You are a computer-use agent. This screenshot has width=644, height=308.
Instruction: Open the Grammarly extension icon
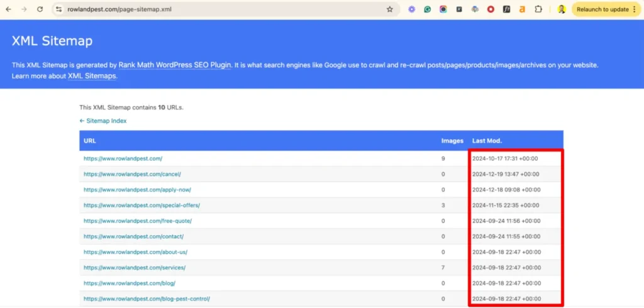(x=428, y=9)
